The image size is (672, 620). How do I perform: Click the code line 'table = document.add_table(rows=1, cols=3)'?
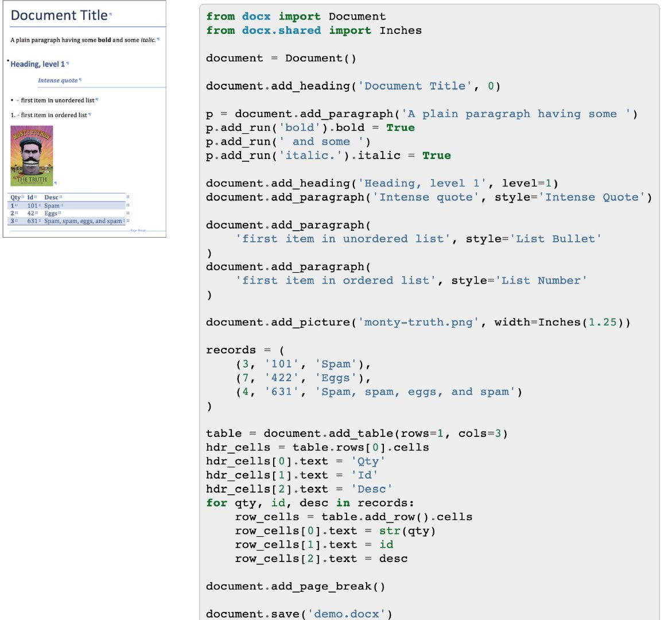point(357,433)
